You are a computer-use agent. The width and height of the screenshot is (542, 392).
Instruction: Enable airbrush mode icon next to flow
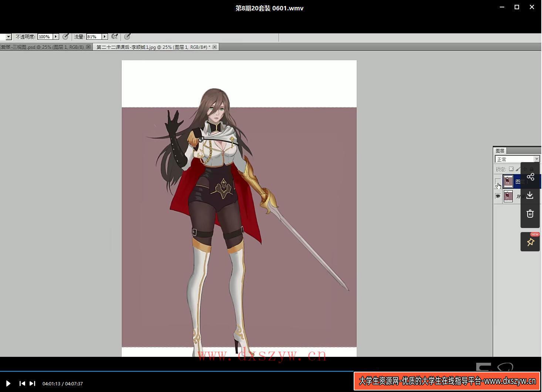[115, 37]
